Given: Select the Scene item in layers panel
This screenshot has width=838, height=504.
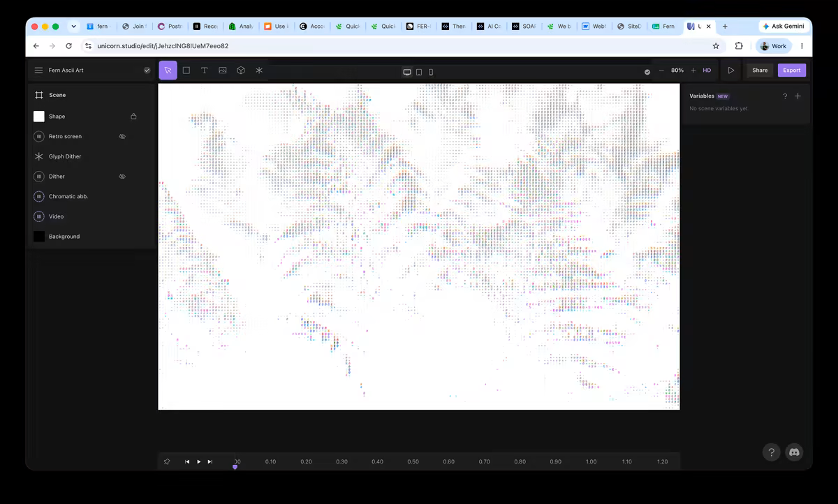Looking at the screenshot, I should point(91,95).
